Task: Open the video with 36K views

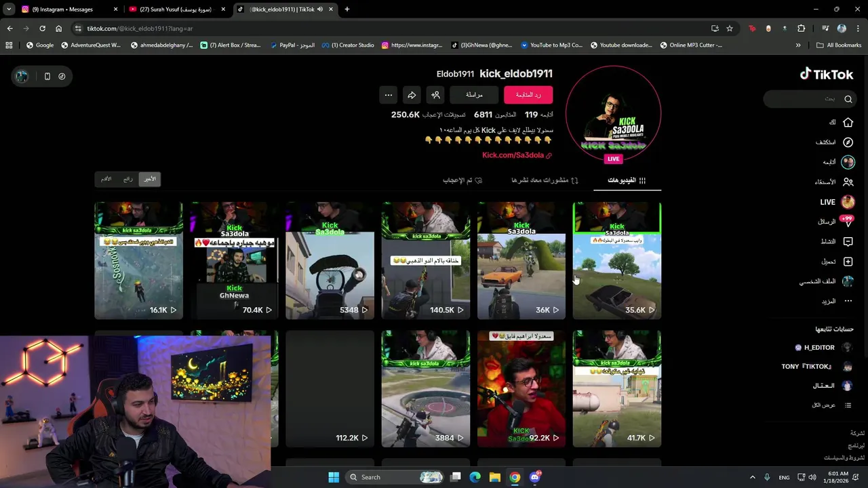Action: pyautogui.click(x=521, y=260)
